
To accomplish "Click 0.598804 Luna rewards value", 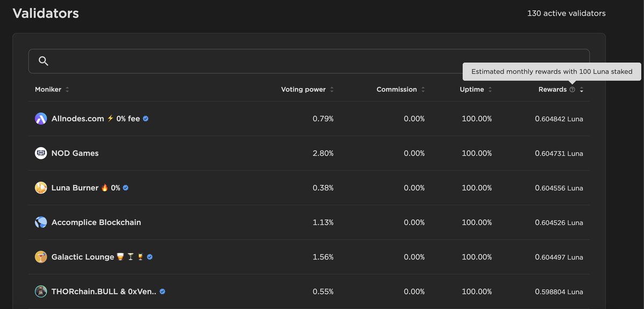I will [x=559, y=292].
